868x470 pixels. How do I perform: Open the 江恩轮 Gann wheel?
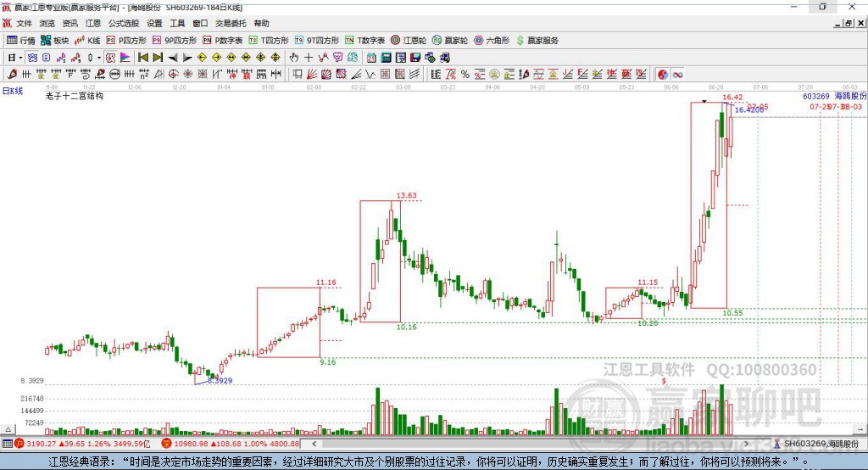click(409, 41)
